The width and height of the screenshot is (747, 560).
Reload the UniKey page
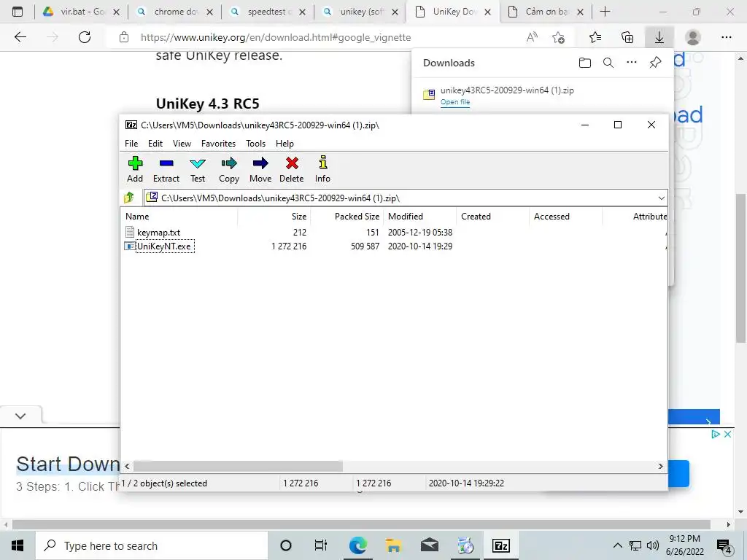click(x=85, y=37)
